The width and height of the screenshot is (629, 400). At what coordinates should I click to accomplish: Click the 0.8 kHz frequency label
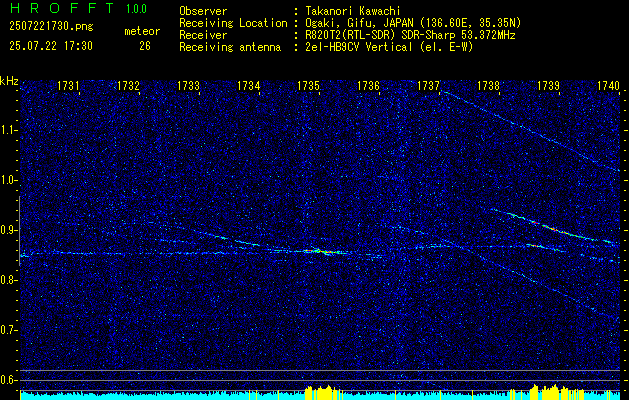point(9,280)
